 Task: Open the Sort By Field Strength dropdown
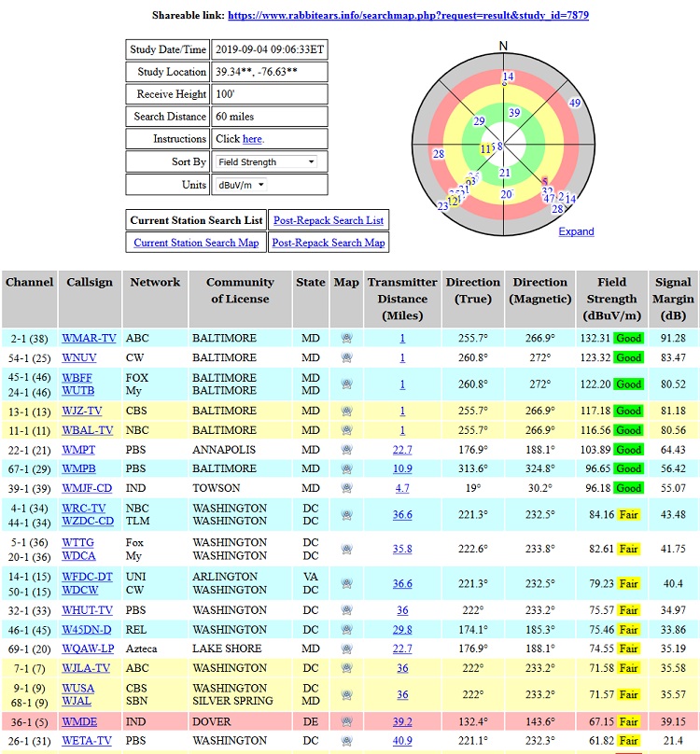pyautogui.click(x=266, y=162)
